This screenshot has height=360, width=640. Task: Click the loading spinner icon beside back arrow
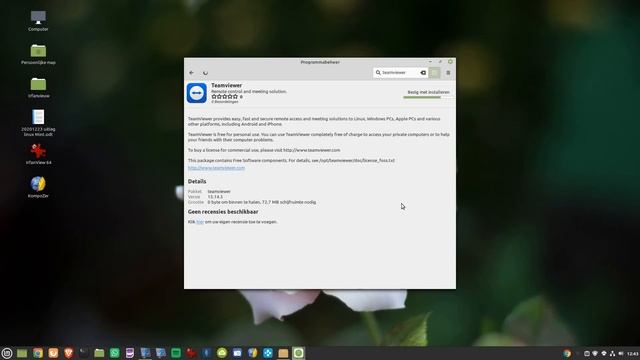point(205,73)
